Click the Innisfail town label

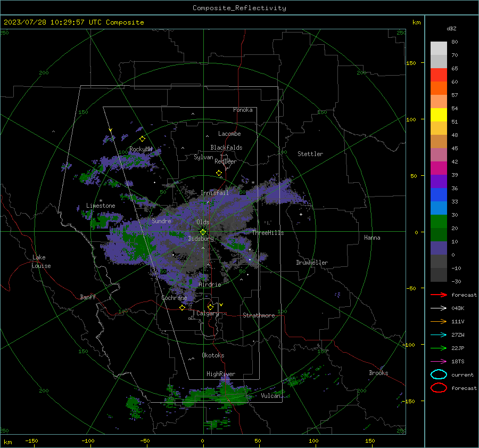214,193
